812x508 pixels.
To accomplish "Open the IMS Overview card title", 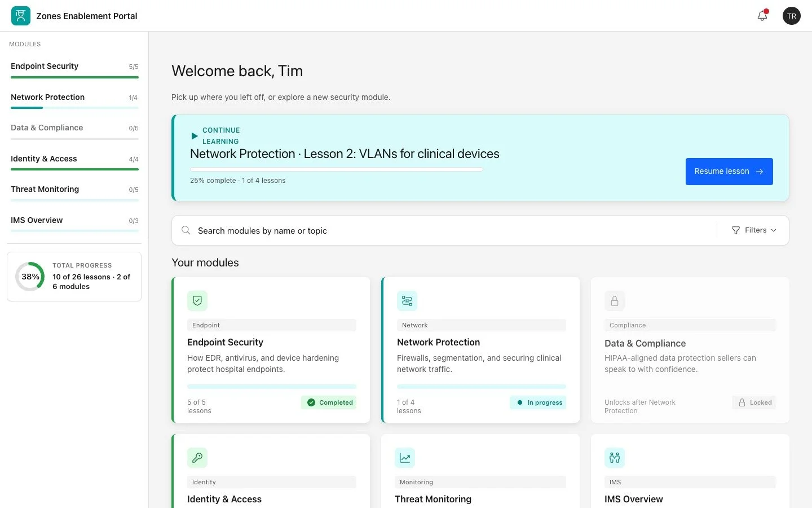I will [633, 499].
